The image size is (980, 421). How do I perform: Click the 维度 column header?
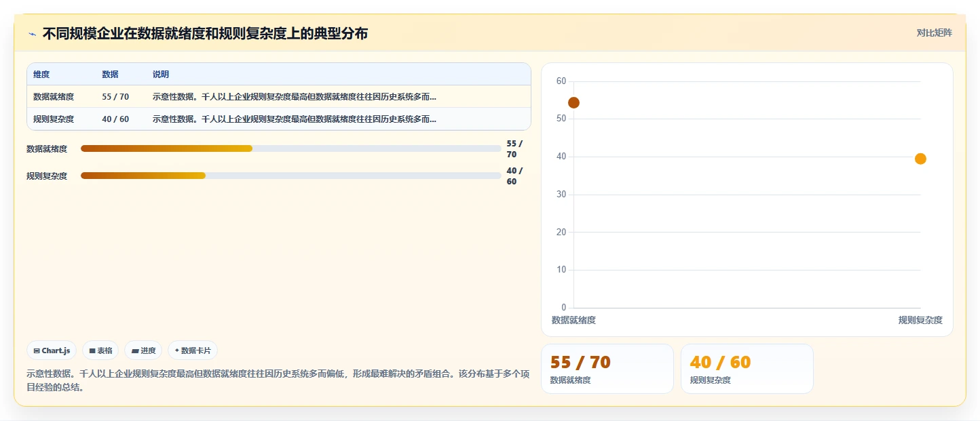point(41,74)
